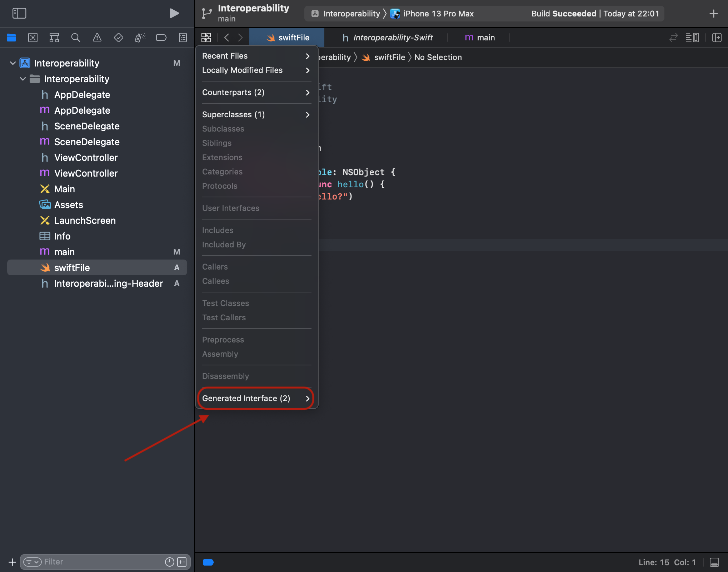This screenshot has height=572, width=728.
Task: Click Build Succeeded status
Action: (x=595, y=14)
